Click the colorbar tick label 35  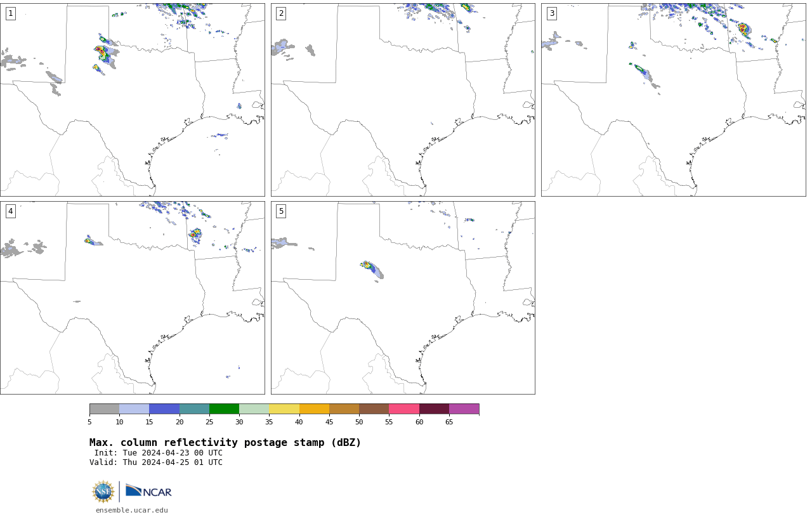tap(269, 422)
